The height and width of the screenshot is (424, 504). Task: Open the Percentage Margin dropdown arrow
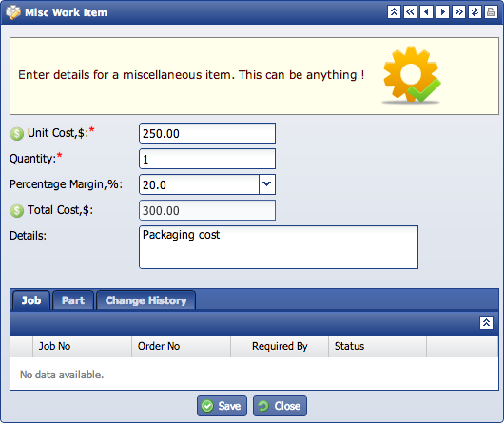click(267, 184)
